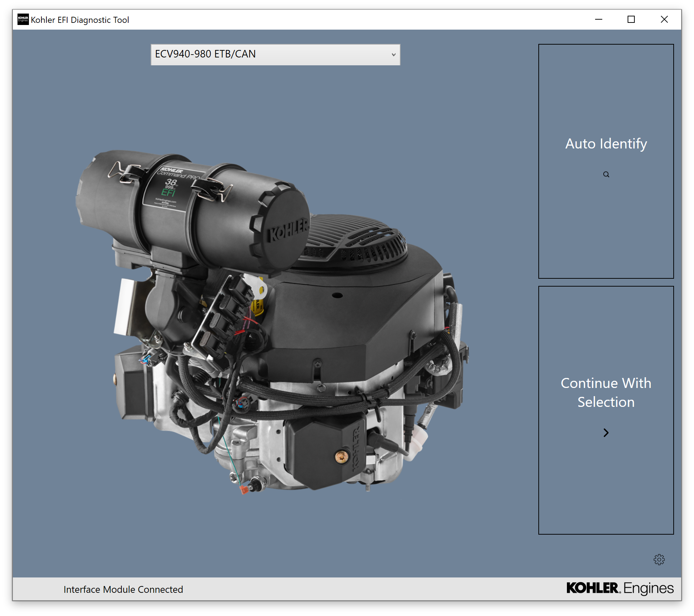
Task: Click the engine preview image
Action: click(x=272, y=322)
